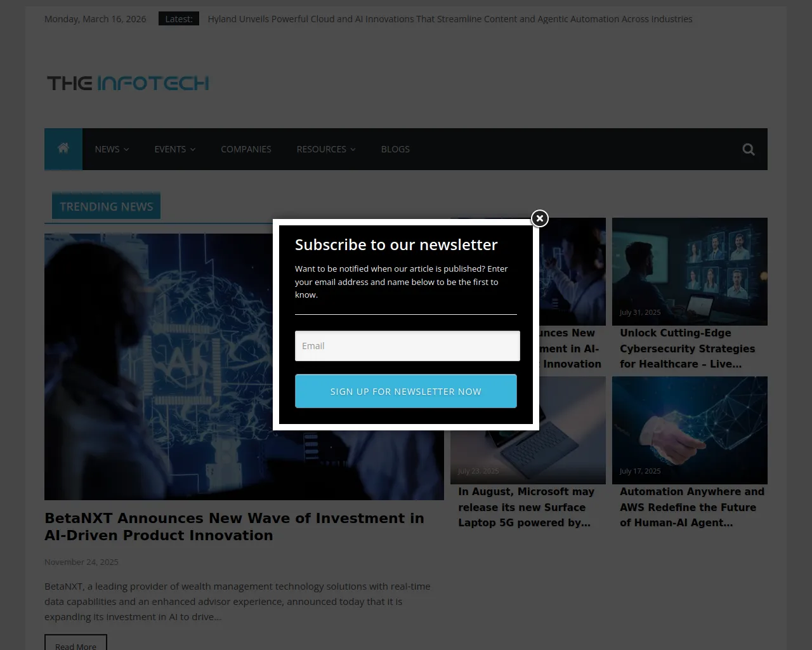Open the search icon in navbar
This screenshot has width=812, height=650.
pos(749,149)
